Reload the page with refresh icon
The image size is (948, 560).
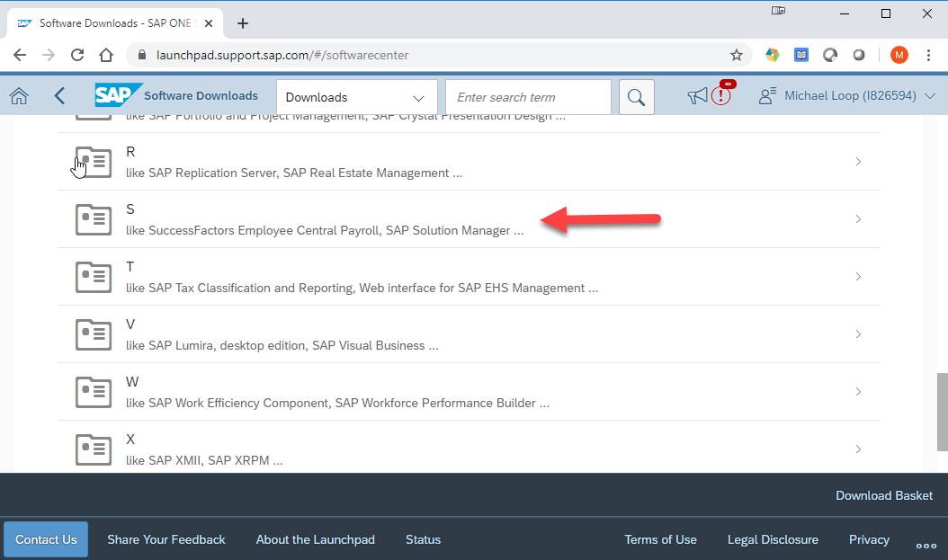pos(77,55)
